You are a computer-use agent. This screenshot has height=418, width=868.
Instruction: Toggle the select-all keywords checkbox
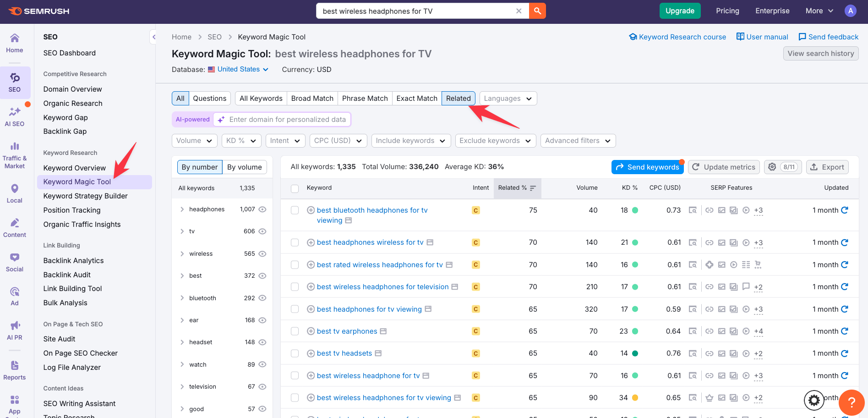[295, 188]
